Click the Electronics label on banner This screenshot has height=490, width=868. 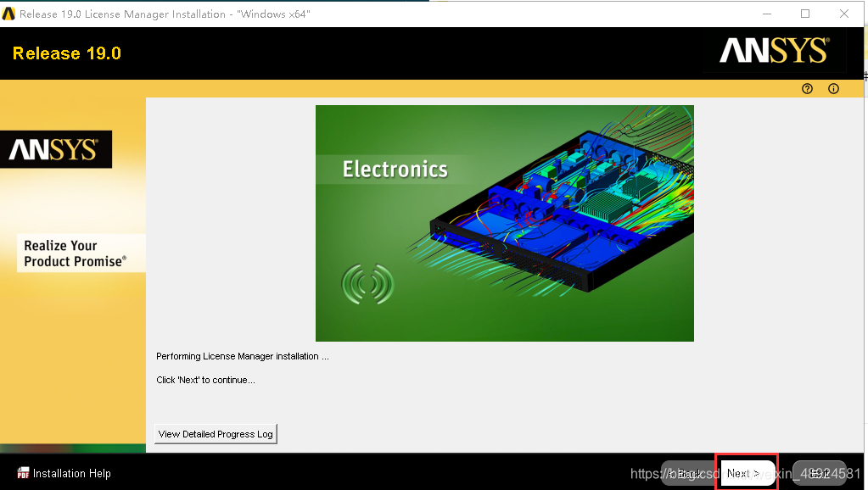pos(395,170)
